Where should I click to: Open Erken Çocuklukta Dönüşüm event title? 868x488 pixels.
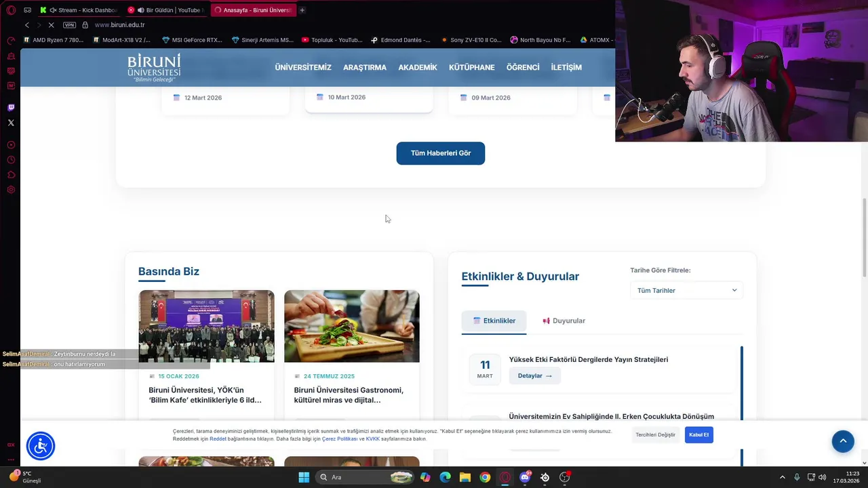point(611,416)
